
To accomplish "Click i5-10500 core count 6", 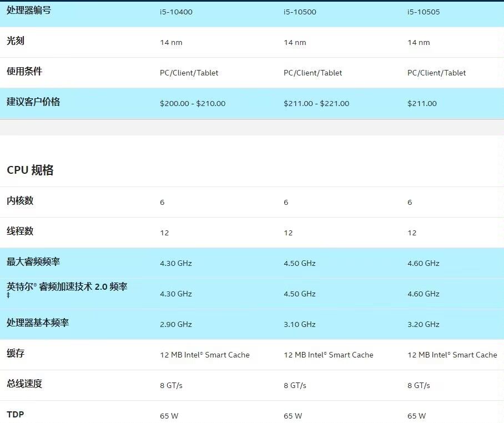I will [286, 202].
